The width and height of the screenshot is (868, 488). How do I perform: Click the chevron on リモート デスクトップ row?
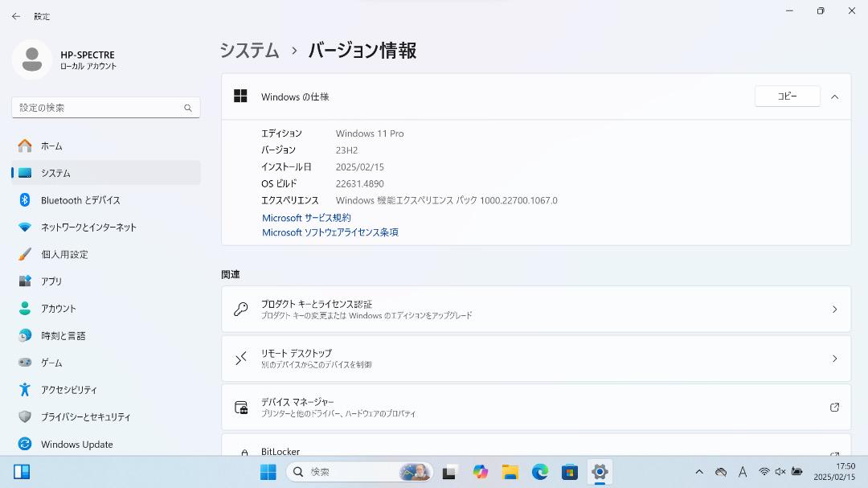[x=834, y=359]
